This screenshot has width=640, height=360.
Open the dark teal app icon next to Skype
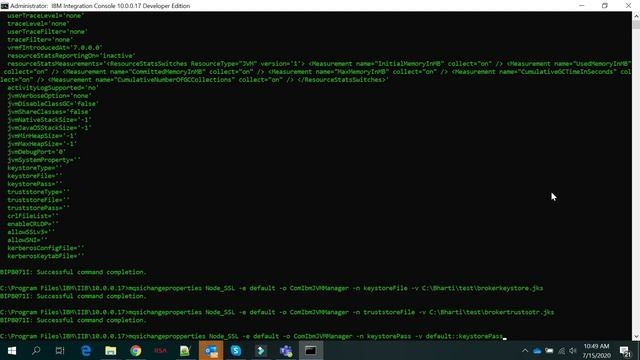tap(261, 351)
